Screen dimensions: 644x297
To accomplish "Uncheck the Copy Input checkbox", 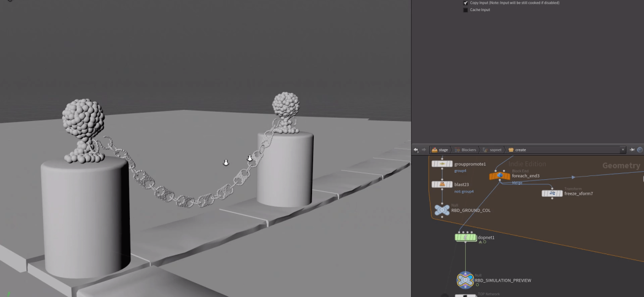I will pos(466,3).
